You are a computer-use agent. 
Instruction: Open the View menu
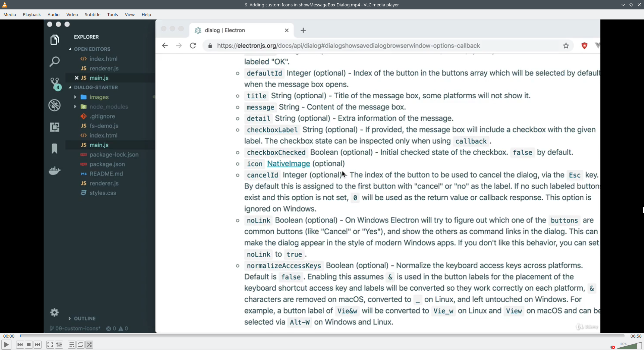[x=130, y=14]
